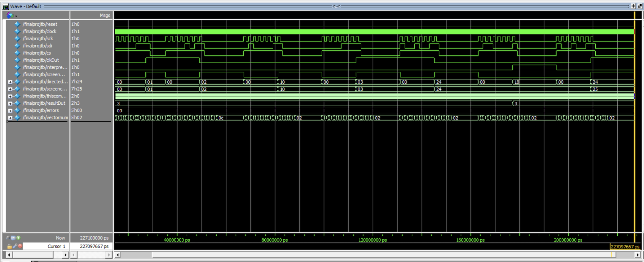Screen dimensions: 644x262
Task: Open cursor properties with the wrench icon
Action: [15, 246]
